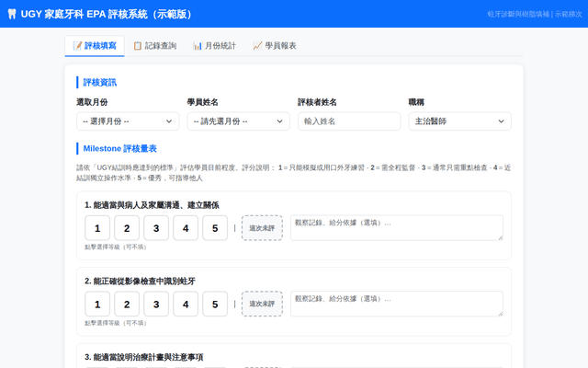Open the 學員報表 tab
The image size is (588, 368).
275,46
